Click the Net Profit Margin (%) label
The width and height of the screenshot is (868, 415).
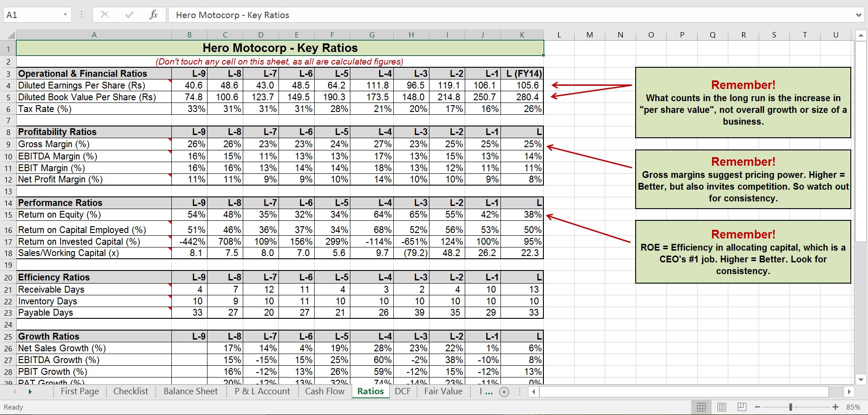[x=61, y=179]
